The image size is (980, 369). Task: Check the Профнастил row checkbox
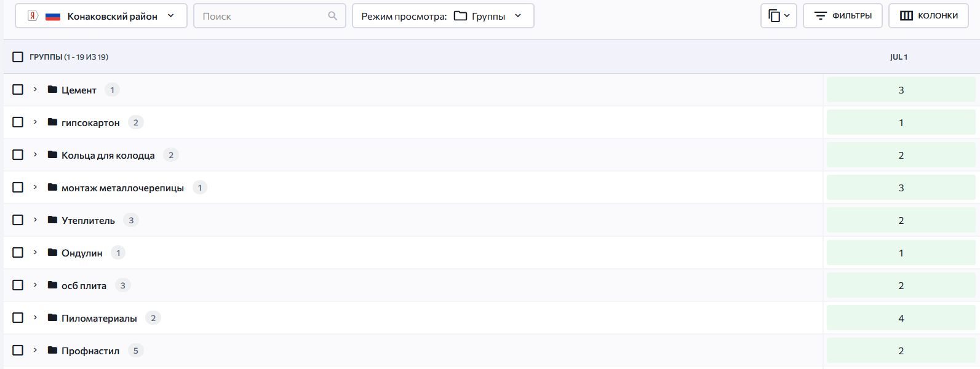[x=18, y=351]
